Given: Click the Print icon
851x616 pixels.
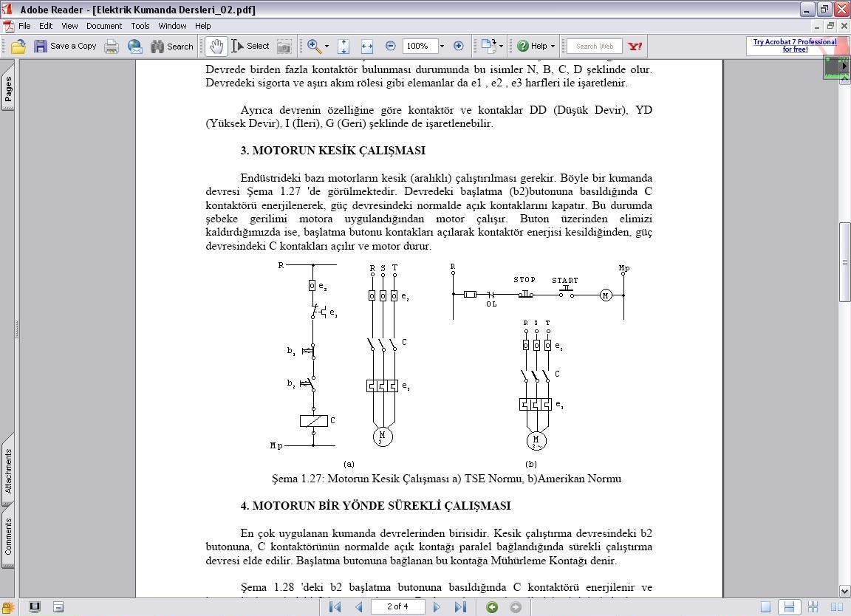Looking at the screenshot, I should (x=112, y=46).
